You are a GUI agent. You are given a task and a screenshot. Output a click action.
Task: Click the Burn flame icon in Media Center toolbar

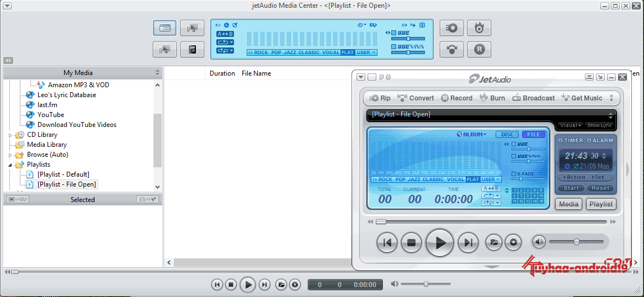click(479, 28)
